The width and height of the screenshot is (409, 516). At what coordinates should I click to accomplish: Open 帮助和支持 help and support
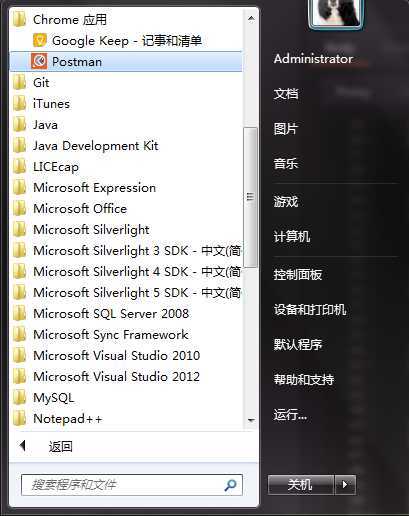304,379
